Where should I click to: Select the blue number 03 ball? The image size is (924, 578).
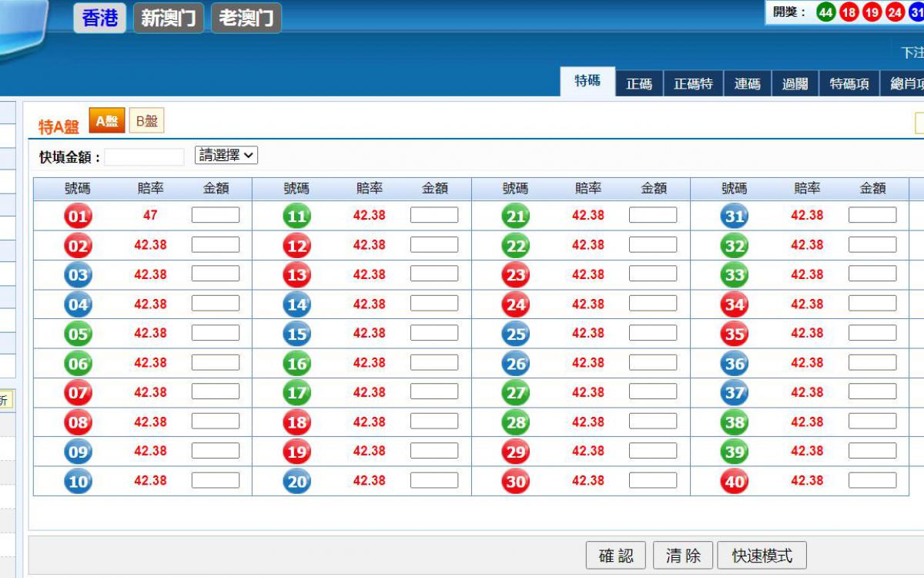pyautogui.click(x=78, y=275)
